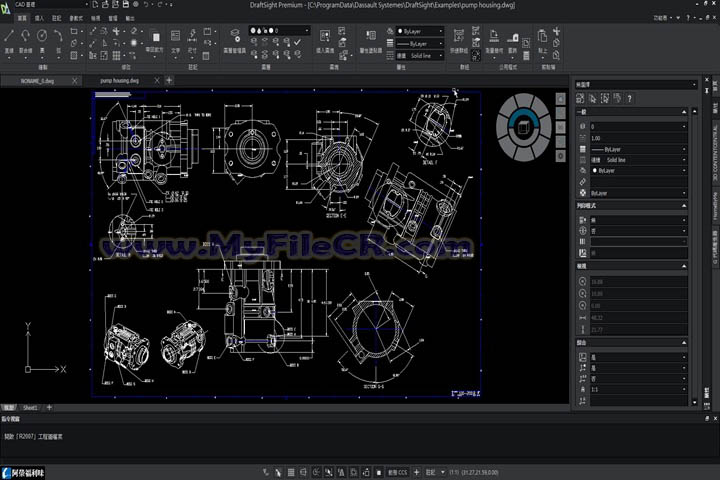Choose the Hatch tool in the draw group
Image resolution: width=720 pixels, height=480 pixels.
click(74, 56)
